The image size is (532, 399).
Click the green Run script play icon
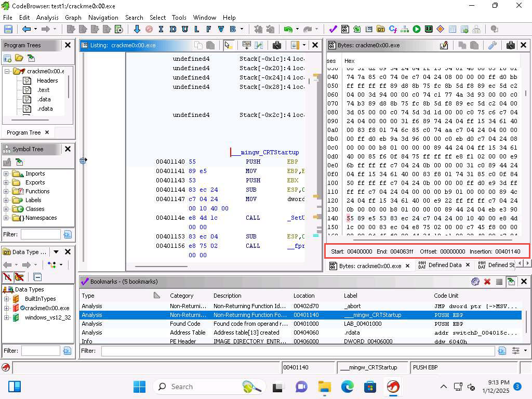click(417, 29)
